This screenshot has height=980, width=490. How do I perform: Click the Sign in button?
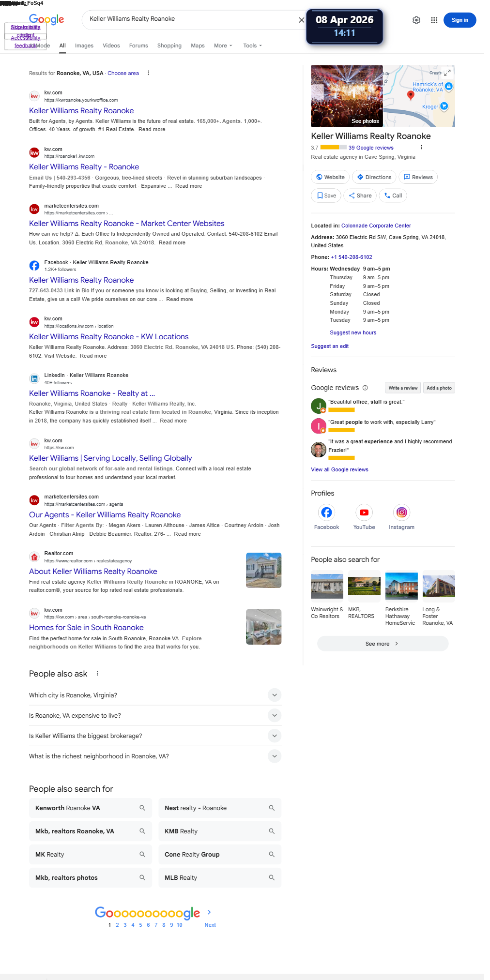tap(459, 20)
